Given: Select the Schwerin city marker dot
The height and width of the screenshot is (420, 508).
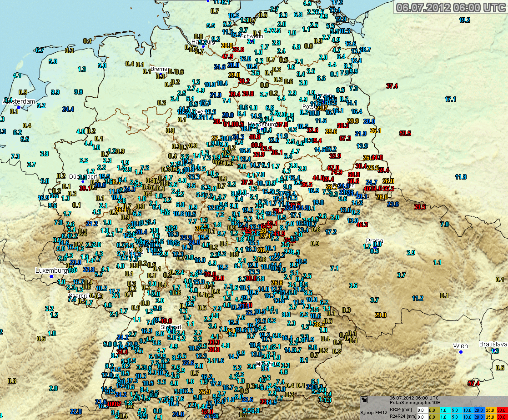Looking at the screenshot, I should (251, 41).
